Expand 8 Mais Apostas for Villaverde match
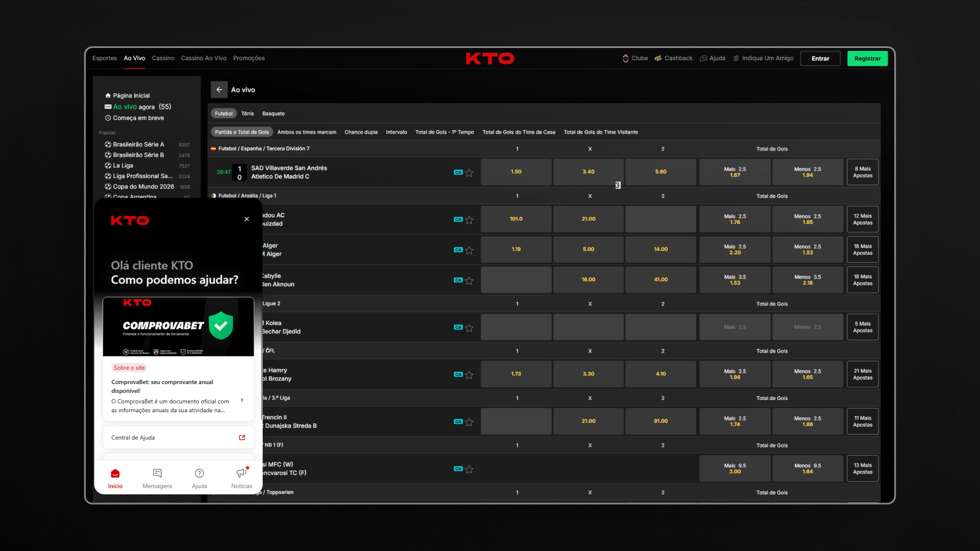Image resolution: width=980 pixels, height=551 pixels. tap(863, 172)
